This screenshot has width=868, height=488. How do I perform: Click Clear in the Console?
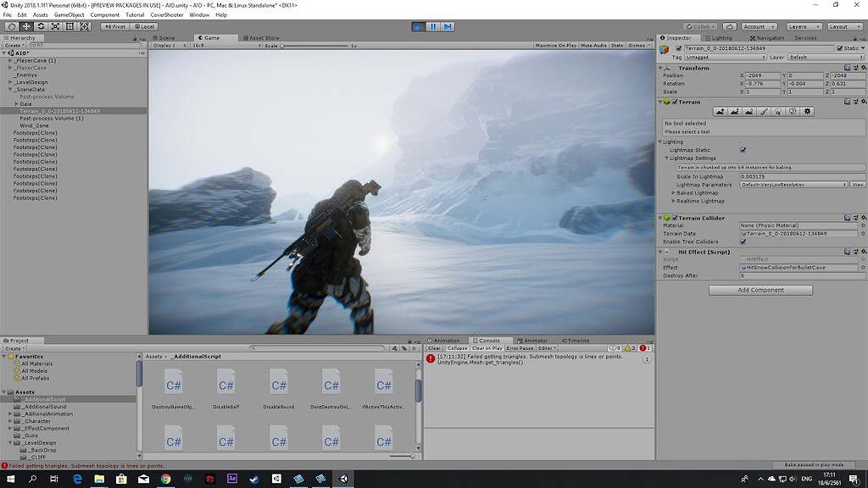click(x=434, y=348)
